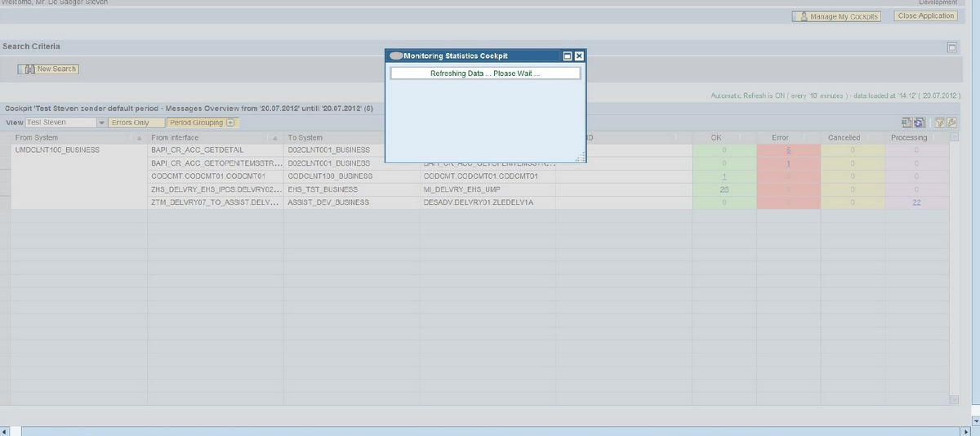Open the filter icon in table toolbar
This screenshot has height=436, width=980.
(x=940, y=122)
